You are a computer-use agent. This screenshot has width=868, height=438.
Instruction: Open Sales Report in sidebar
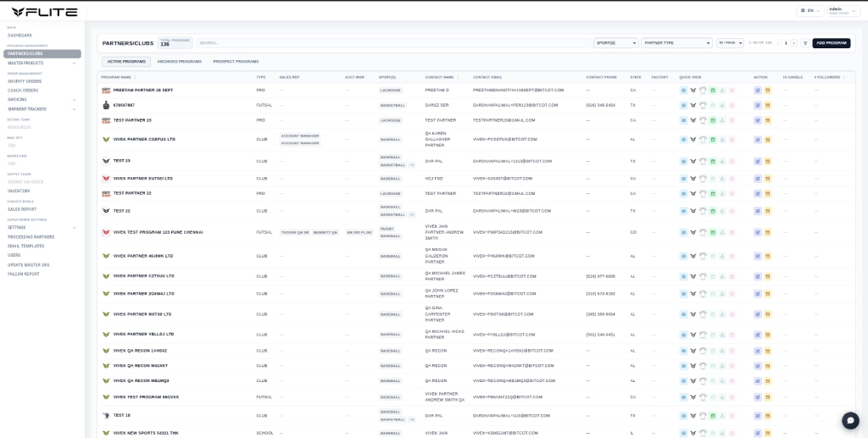(x=22, y=209)
